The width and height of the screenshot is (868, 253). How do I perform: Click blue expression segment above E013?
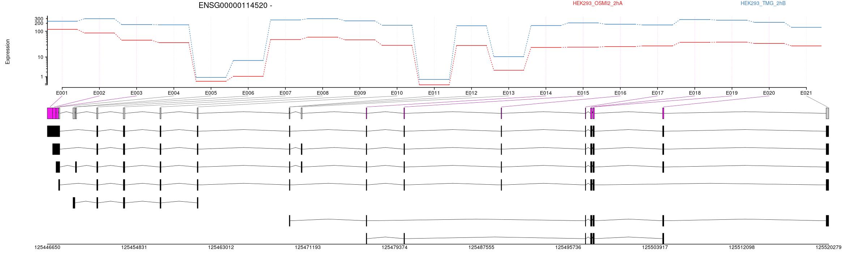(x=509, y=57)
